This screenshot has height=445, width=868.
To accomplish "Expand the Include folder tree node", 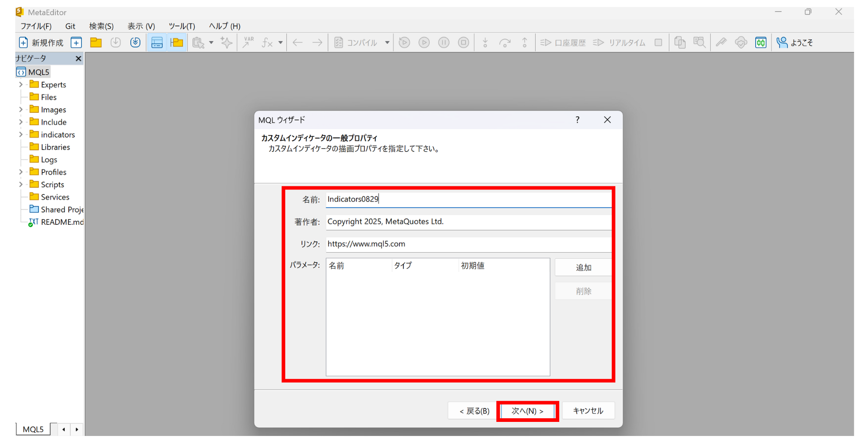I will pyautogui.click(x=21, y=122).
